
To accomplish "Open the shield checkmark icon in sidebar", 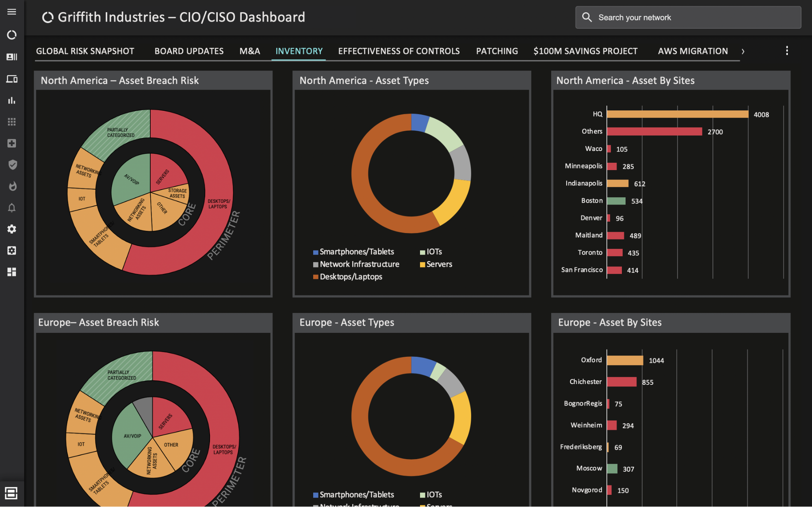I will point(13,165).
